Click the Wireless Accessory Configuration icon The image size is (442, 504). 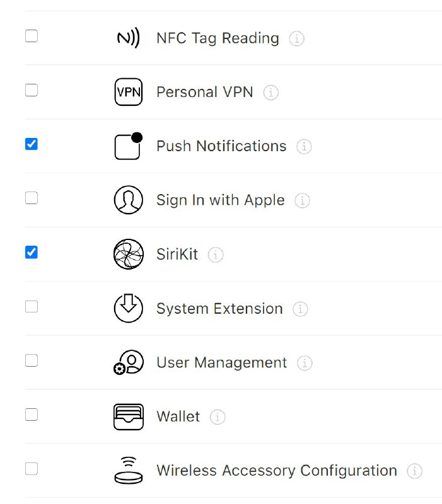pyautogui.click(x=129, y=470)
